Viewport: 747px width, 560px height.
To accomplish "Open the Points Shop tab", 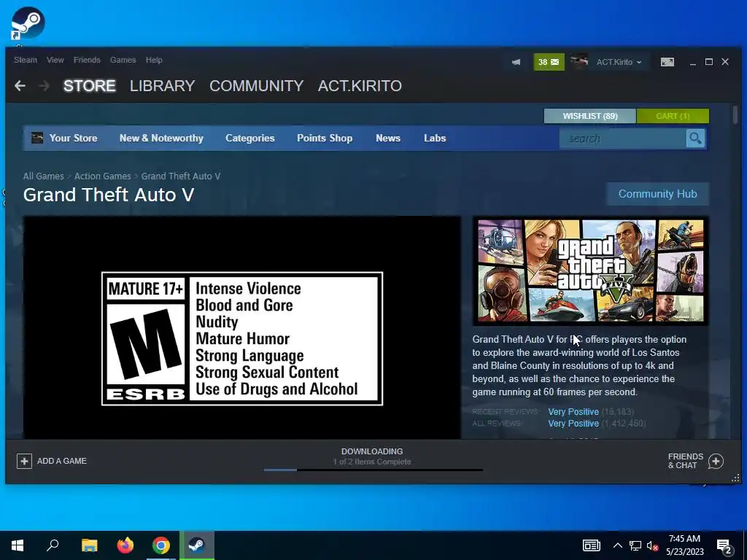I will [325, 138].
